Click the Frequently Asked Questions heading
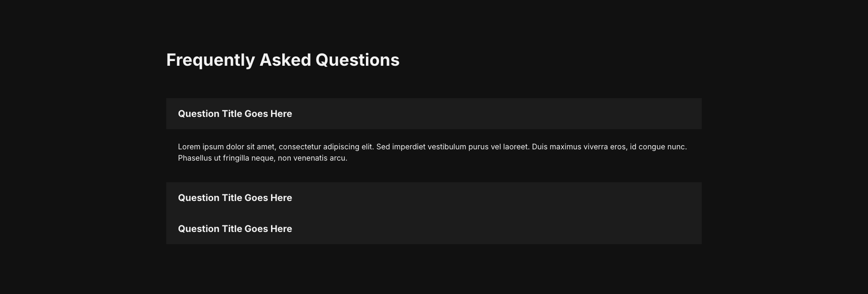 click(283, 60)
